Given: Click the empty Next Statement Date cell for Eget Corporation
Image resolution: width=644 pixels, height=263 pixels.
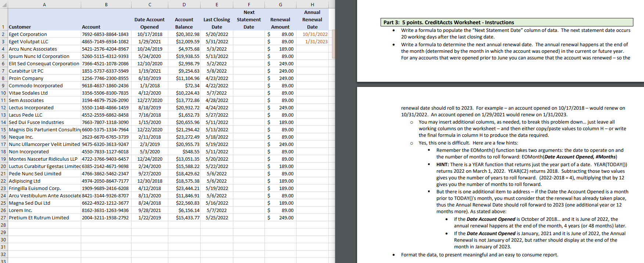Looking at the screenshot, I should pos(249,34).
